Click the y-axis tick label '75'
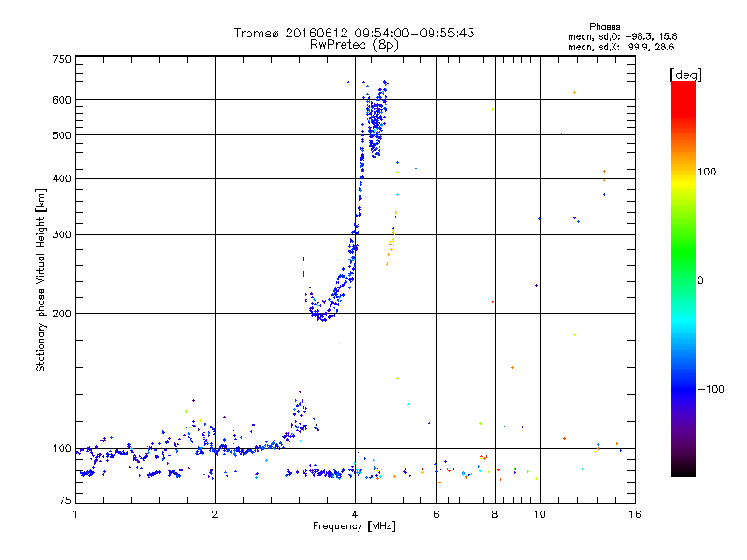Screen dimensions: 747x560 [65, 500]
